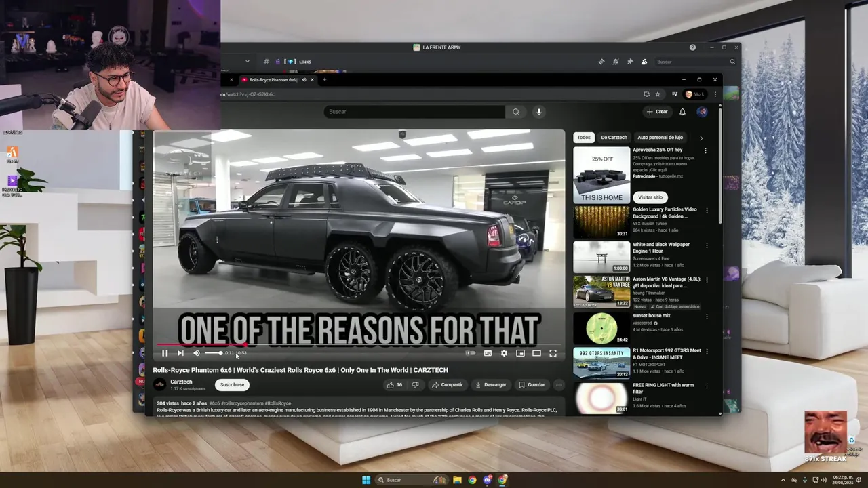
Task: Enable theater mode view
Action: coord(536,353)
